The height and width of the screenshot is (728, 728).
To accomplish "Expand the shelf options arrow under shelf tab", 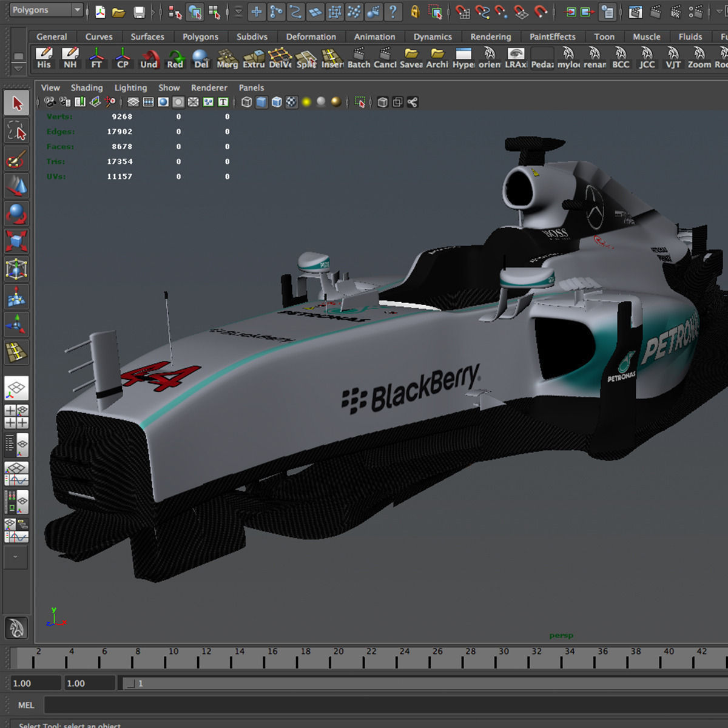I will 19,69.
